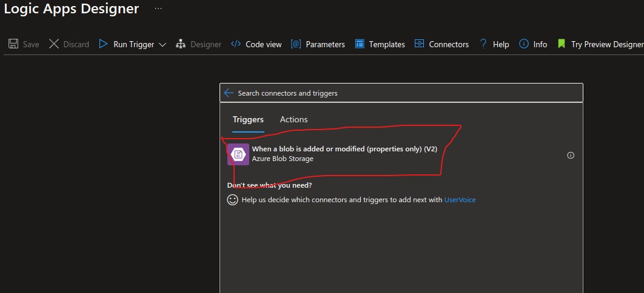Image resolution: width=644 pixels, height=293 pixels.
Task: Click the Connectors icon in toolbar
Action: (x=420, y=44)
